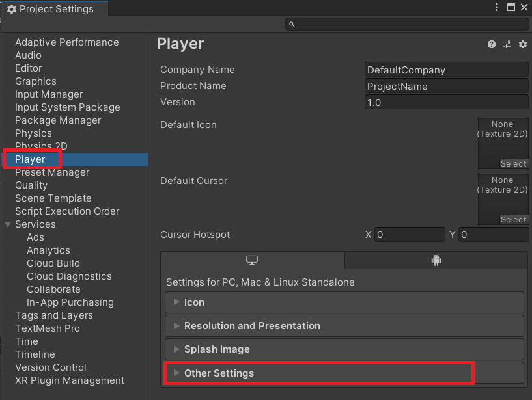Edit the Company Name field
This screenshot has width=532, height=400.
447,70
